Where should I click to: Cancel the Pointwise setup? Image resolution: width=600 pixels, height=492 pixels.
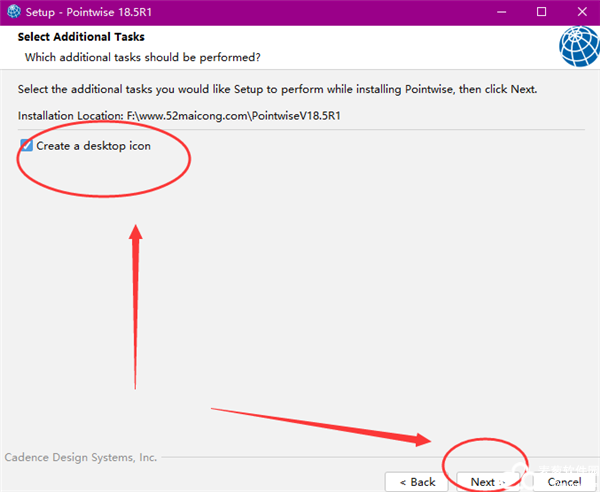[x=564, y=482]
